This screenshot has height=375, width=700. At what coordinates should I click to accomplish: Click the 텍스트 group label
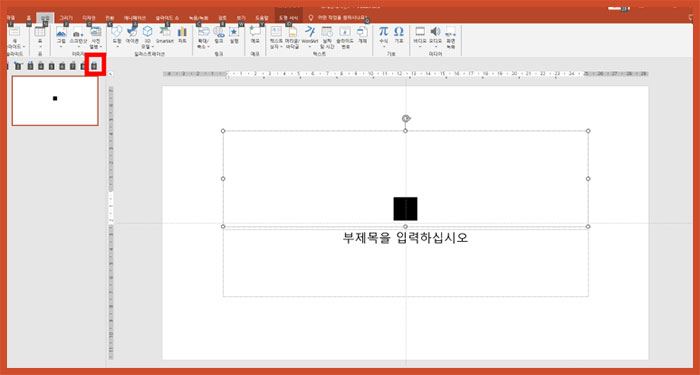coord(319,54)
